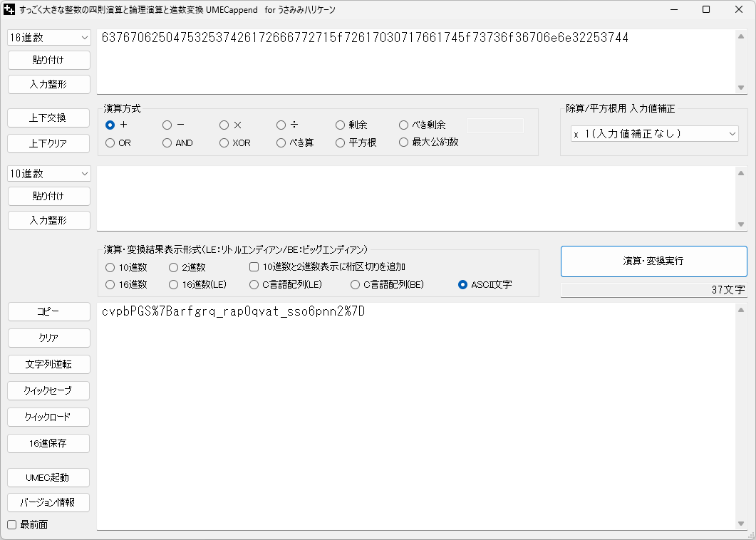The width and height of the screenshot is (756, 540).
Task: Click the クイックセーブ button
Action: point(49,390)
